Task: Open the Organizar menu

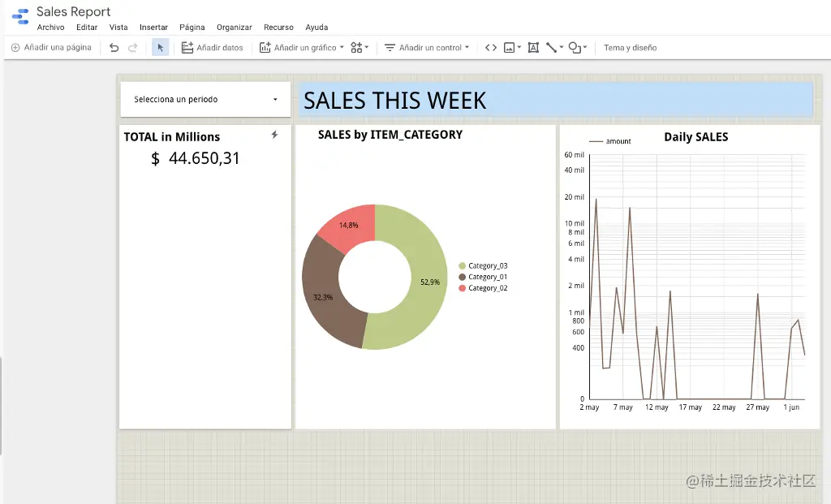Action: (x=235, y=27)
